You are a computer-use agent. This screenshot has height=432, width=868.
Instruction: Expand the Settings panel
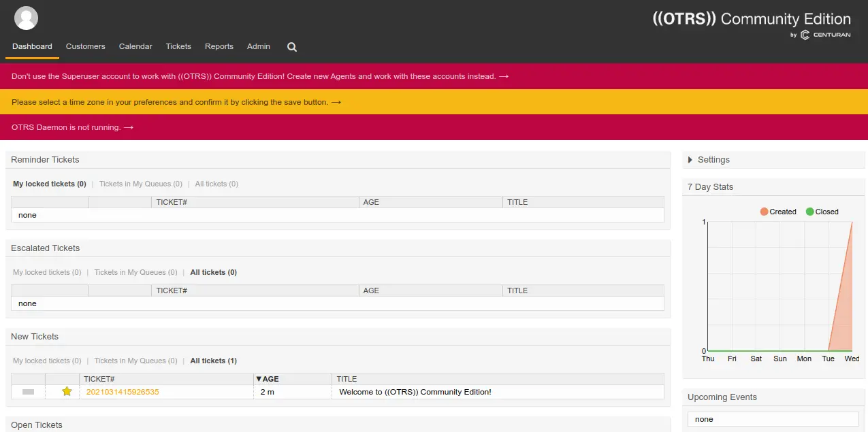[709, 160]
